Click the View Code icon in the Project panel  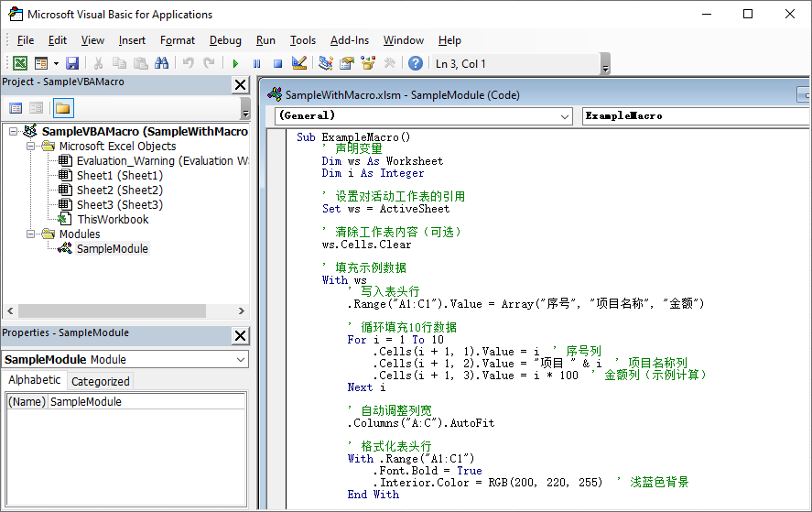[x=16, y=108]
